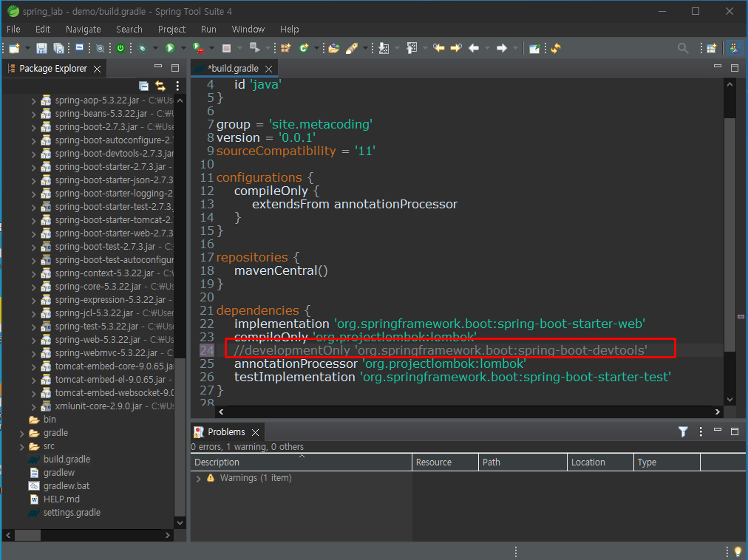Maximize the editor area

pos(735,68)
